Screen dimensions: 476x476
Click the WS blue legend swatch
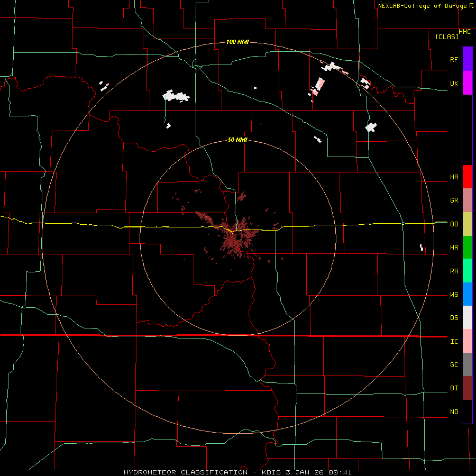click(x=467, y=294)
